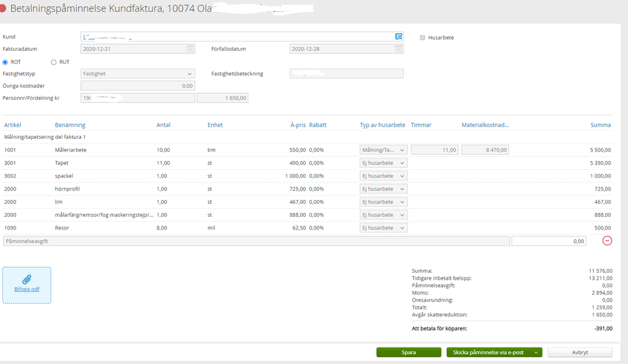The image size is (628, 364).
Task: Click the red minus icon beside Påminnelseavgift
Action: [x=607, y=241]
